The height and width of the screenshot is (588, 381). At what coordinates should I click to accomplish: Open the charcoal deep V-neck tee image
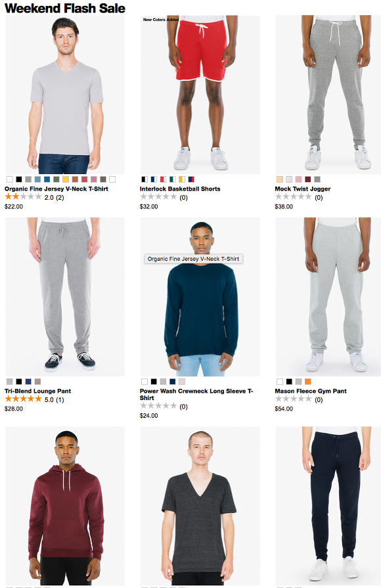click(x=200, y=505)
